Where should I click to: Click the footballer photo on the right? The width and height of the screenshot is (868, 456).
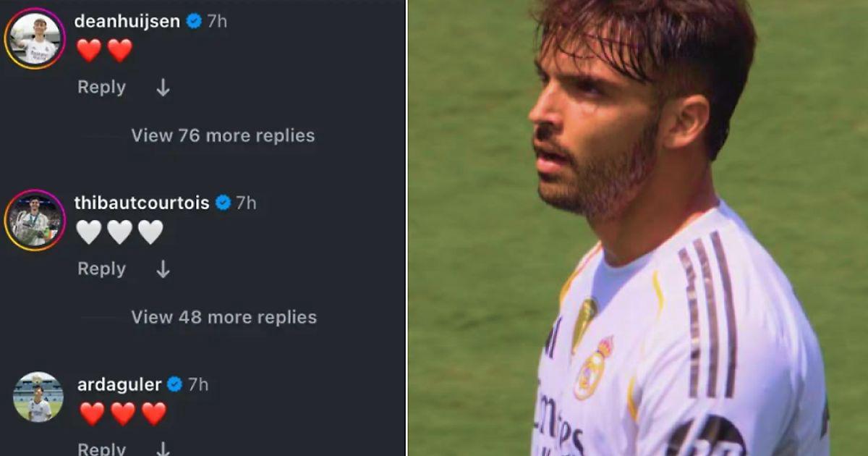point(638,228)
